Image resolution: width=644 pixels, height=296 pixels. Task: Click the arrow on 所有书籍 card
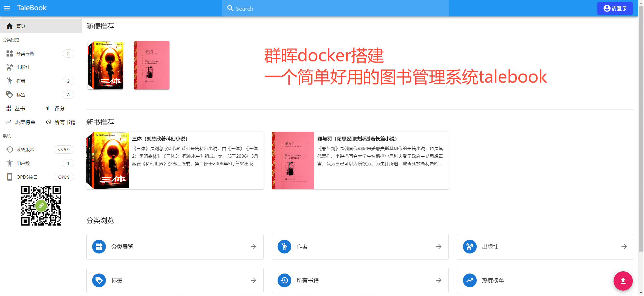(439, 280)
